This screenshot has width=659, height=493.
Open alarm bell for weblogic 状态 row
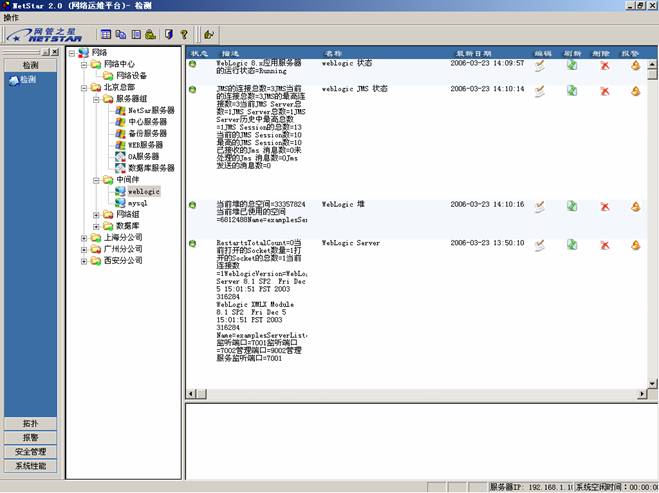pos(635,65)
